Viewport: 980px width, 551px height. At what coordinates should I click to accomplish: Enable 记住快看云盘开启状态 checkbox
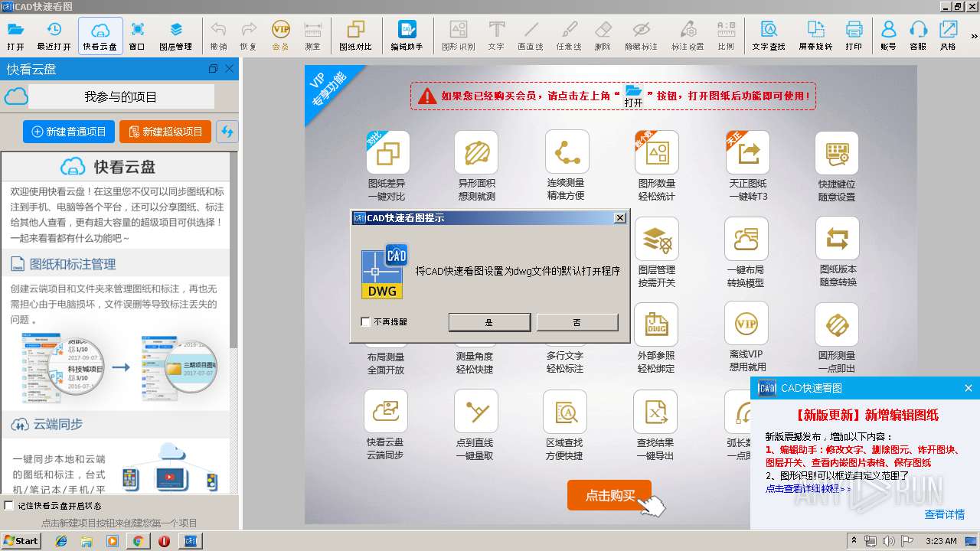[9, 505]
